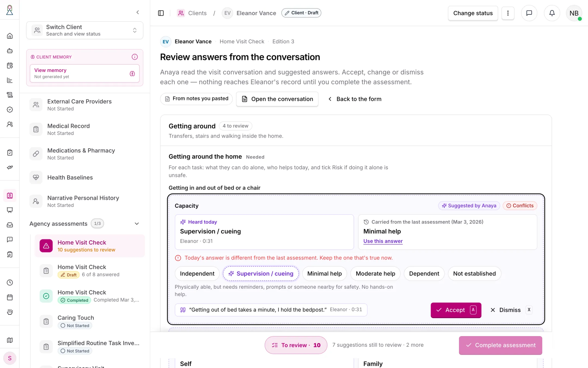Collapse the client side panel arrow

[x=138, y=12]
